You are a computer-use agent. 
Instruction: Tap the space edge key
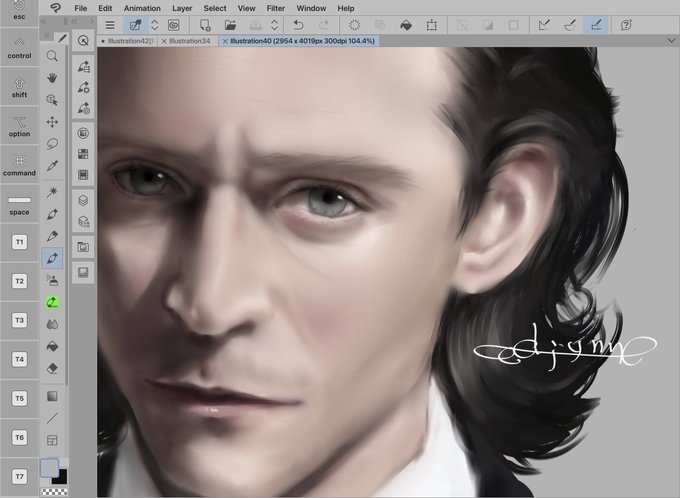[x=20, y=204]
